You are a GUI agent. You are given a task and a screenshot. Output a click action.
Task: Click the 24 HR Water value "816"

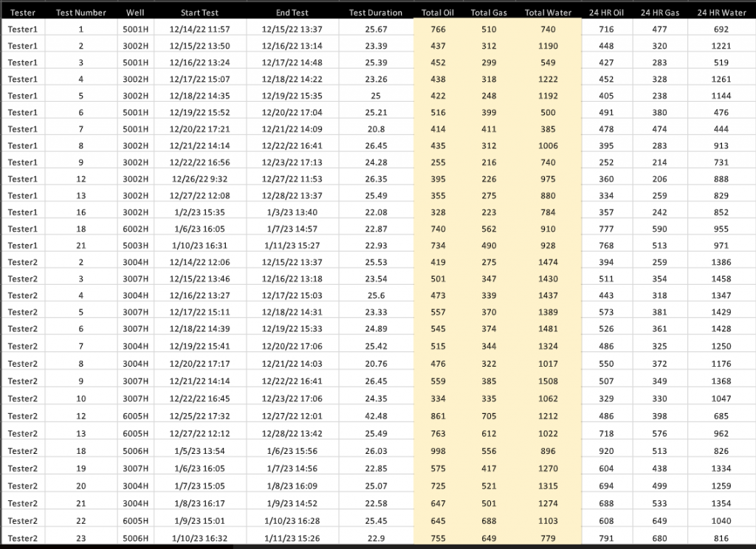tap(721, 539)
